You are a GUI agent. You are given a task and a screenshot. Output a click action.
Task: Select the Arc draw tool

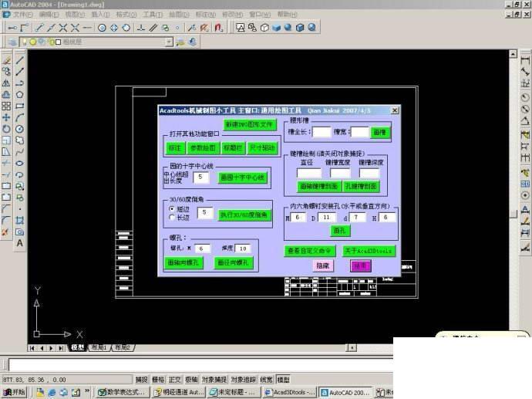pyautogui.click(x=20, y=117)
